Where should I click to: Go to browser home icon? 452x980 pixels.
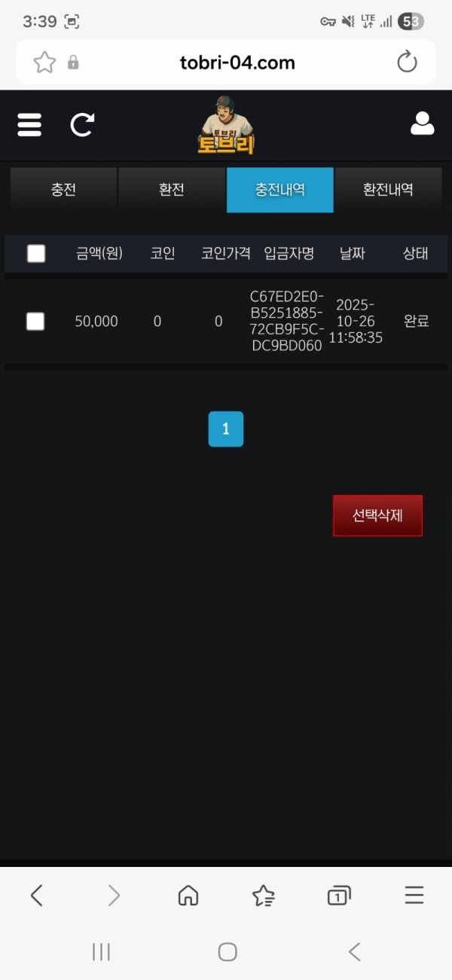pos(188,895)
